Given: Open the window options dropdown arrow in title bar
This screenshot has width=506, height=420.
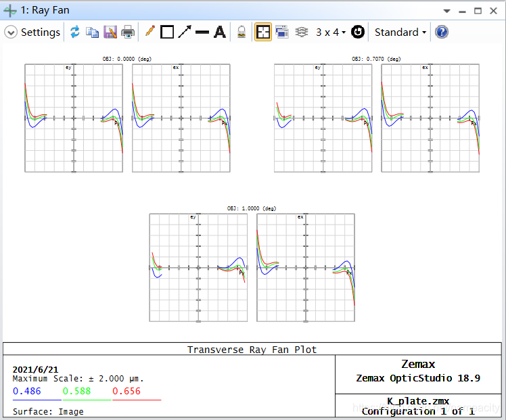Looking at the screenshot, I should (446, 11).
